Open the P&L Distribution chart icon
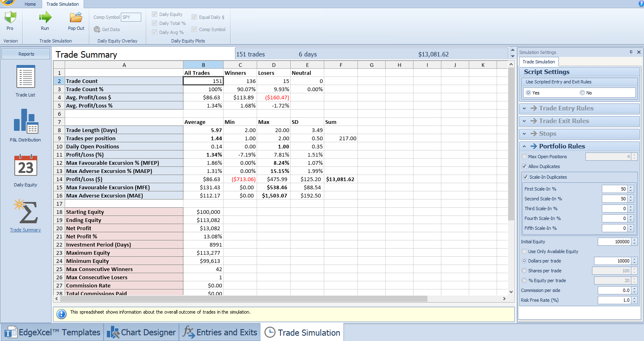The image size is (644, 341). (x=25, y=121)
